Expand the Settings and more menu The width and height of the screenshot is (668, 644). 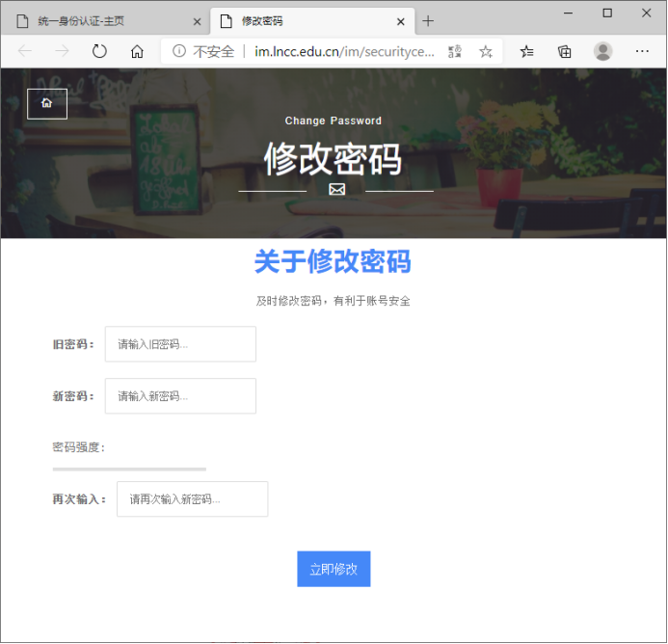642,51
